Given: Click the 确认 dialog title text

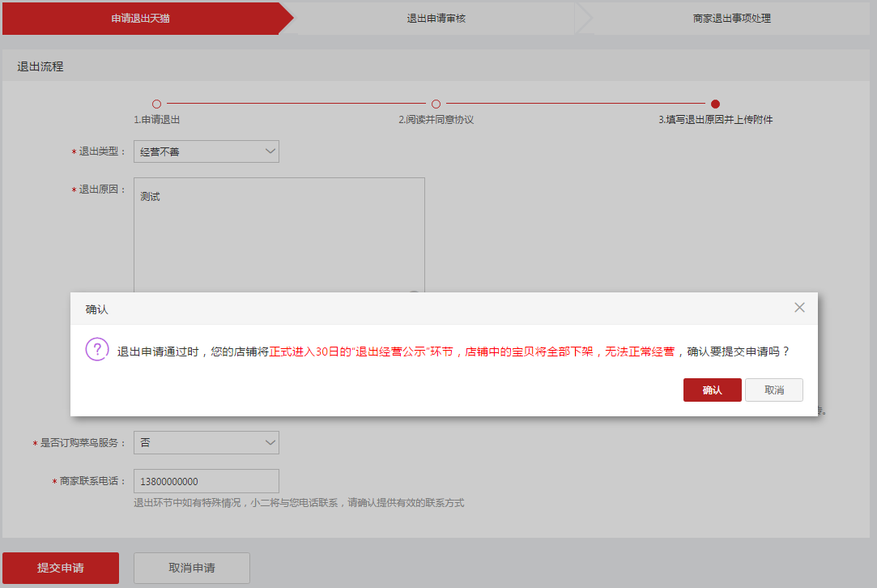Looking at the screenshot, I should click(x=96, y=309).
